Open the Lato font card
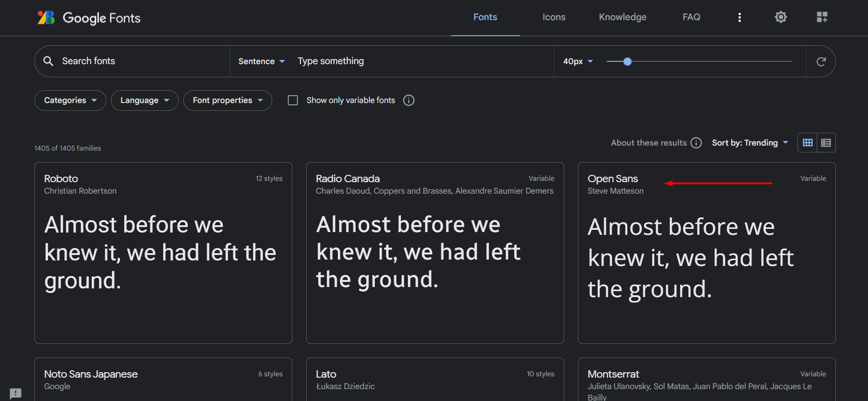 coord(435,379)
